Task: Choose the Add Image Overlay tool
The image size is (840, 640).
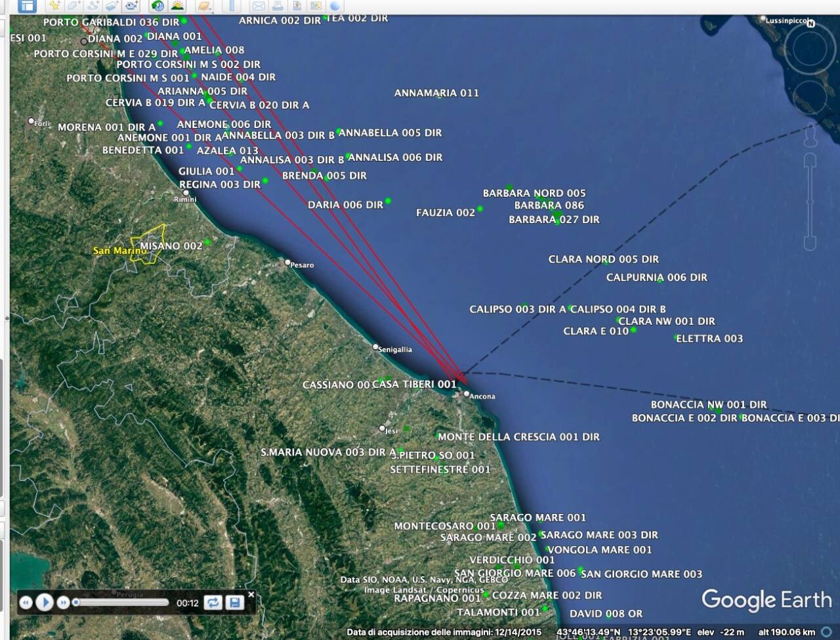Action: pos(112,6)
